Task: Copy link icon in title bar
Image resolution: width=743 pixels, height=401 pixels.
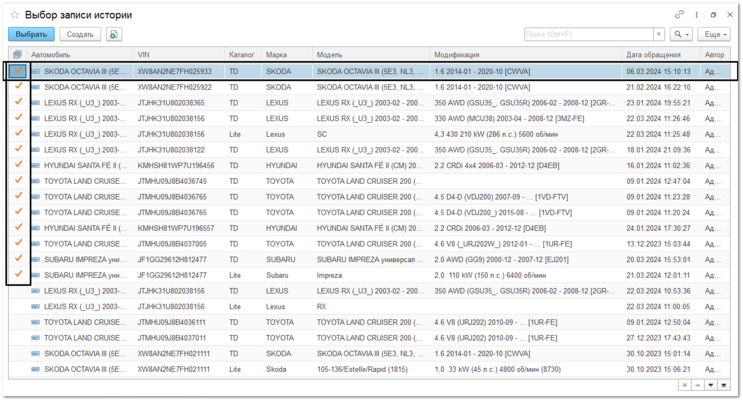Action: click(679, 15)
